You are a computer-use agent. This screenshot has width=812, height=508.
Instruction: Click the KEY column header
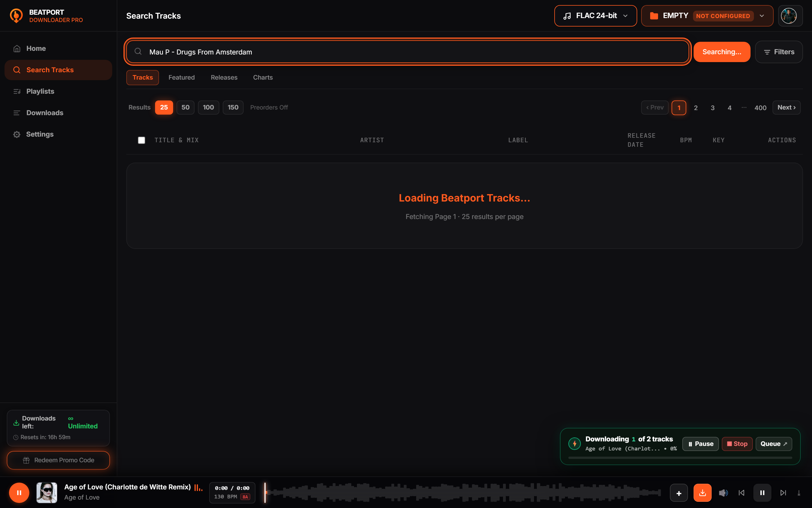pos(718,140)
